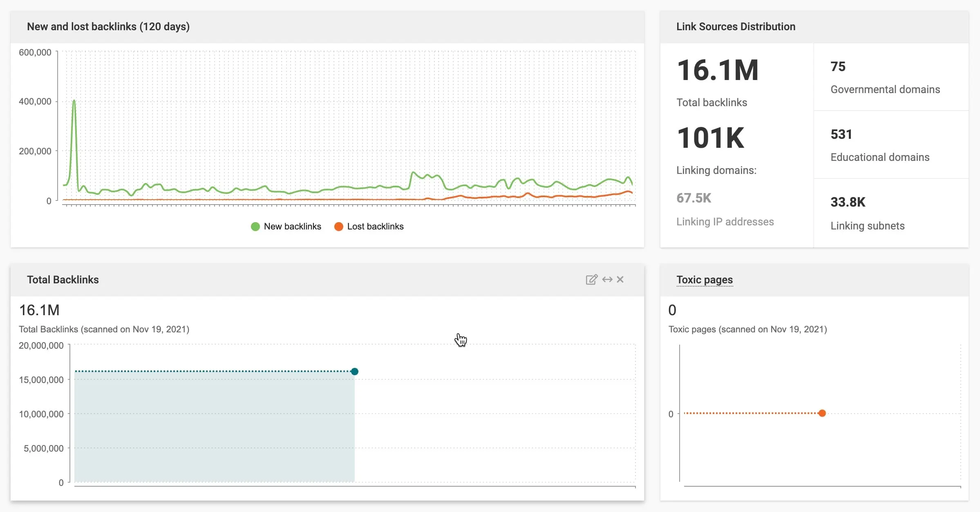Select the 75 Governmental domains stat
This screenshot has height=512, width=980.
(x=838, y=67)
